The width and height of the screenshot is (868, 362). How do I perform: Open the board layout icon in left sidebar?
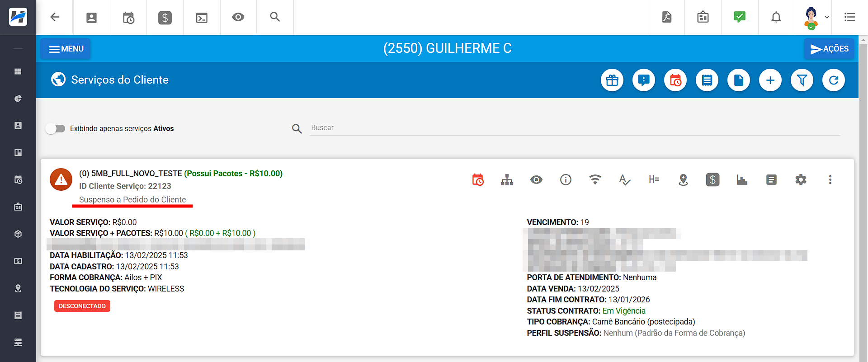18,153
